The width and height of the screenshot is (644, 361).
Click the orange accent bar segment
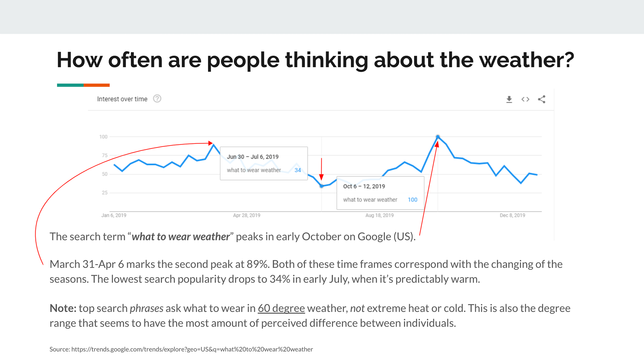pos(97,85)
